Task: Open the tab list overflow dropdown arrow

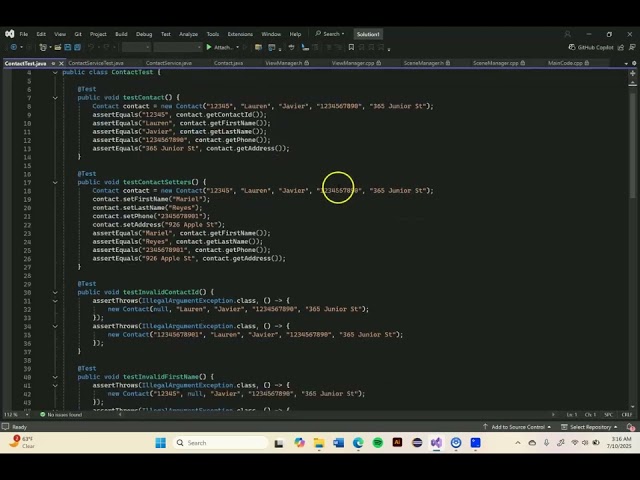Action: [x=626, y=63]
